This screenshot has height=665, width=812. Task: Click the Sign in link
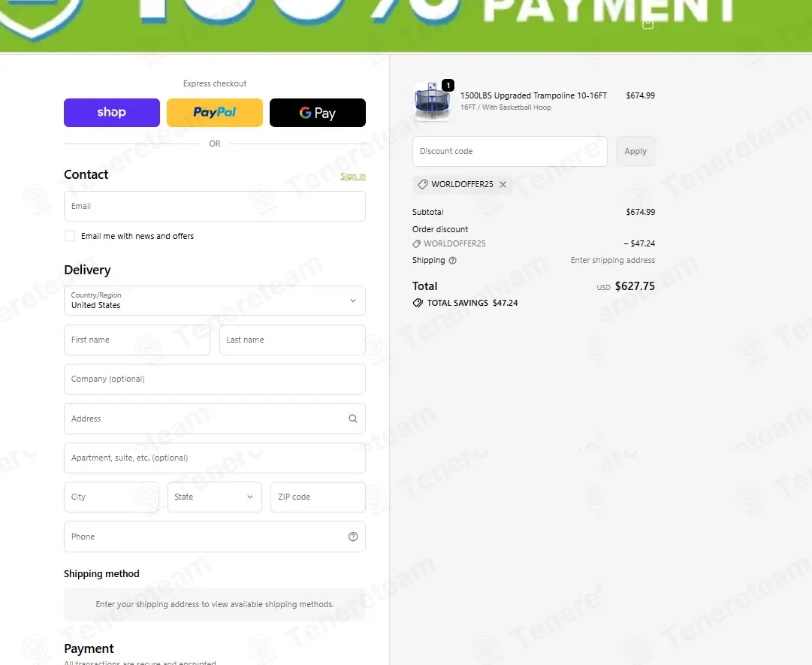pos(352,176)
